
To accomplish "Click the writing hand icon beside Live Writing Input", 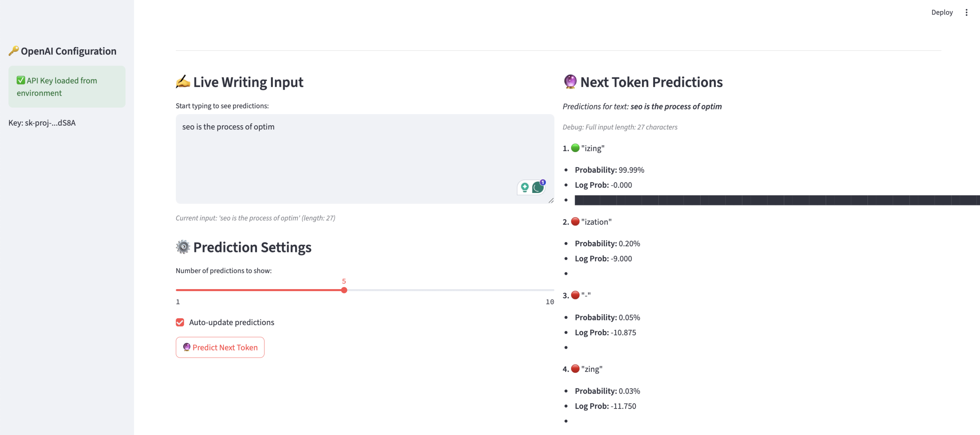I will (183, 82).
